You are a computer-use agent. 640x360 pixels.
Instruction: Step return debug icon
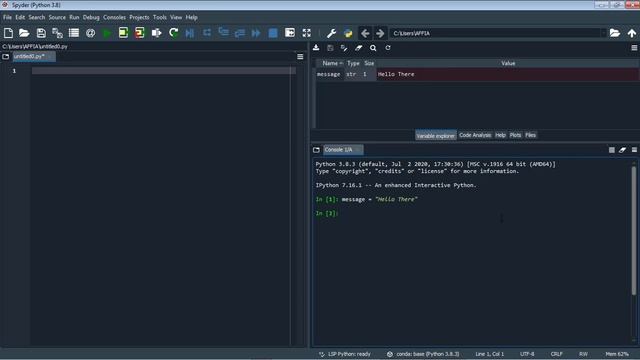[x=240, y=33]
